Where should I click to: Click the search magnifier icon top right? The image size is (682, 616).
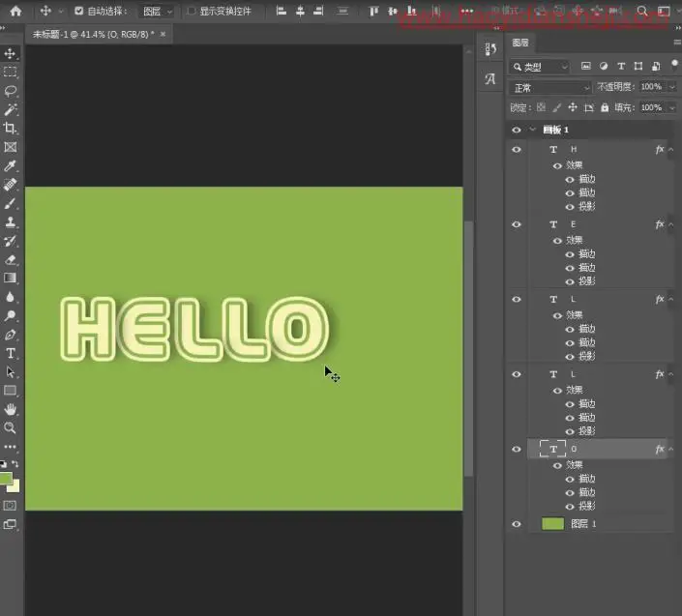click(642, 11)
